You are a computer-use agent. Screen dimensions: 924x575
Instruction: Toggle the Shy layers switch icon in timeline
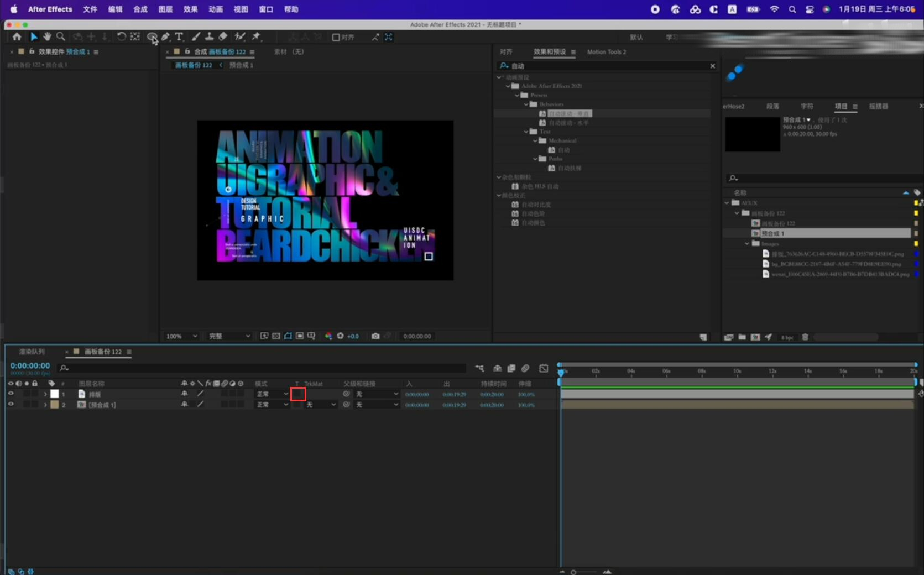498,368
